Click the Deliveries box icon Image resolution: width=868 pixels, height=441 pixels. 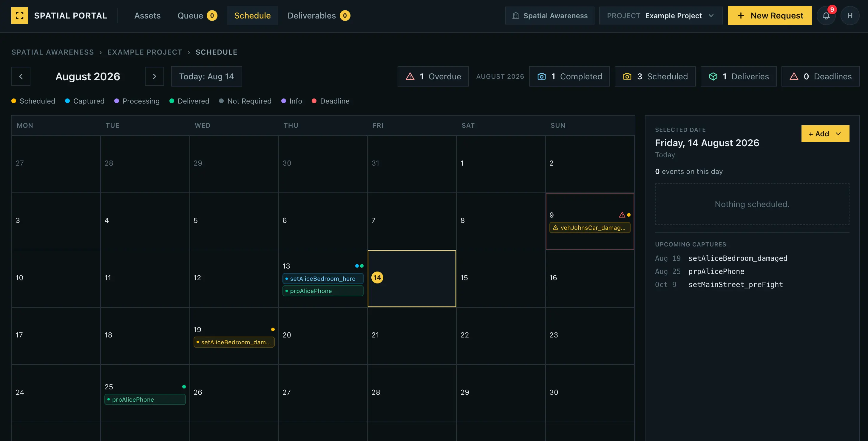[x=713, y=77]
